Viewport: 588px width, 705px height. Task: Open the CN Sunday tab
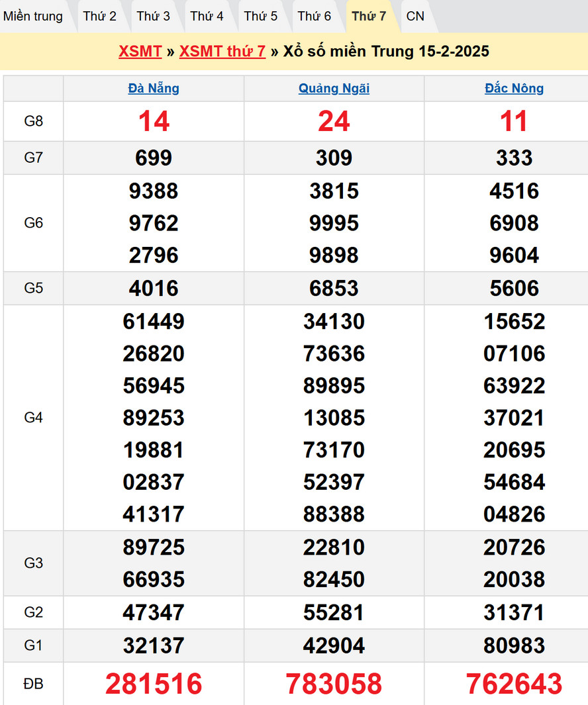[x=415, y=17]
